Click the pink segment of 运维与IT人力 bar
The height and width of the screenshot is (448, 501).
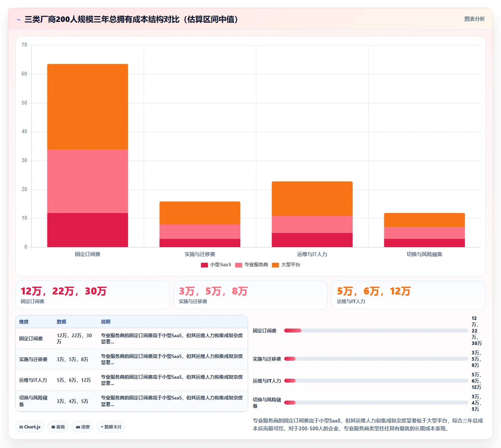coord(312,224)
